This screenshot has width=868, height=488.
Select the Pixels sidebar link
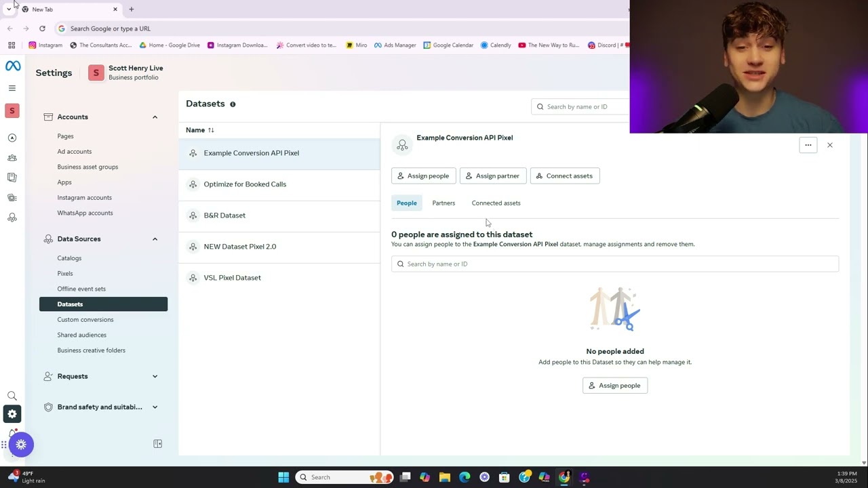point(65,274)
